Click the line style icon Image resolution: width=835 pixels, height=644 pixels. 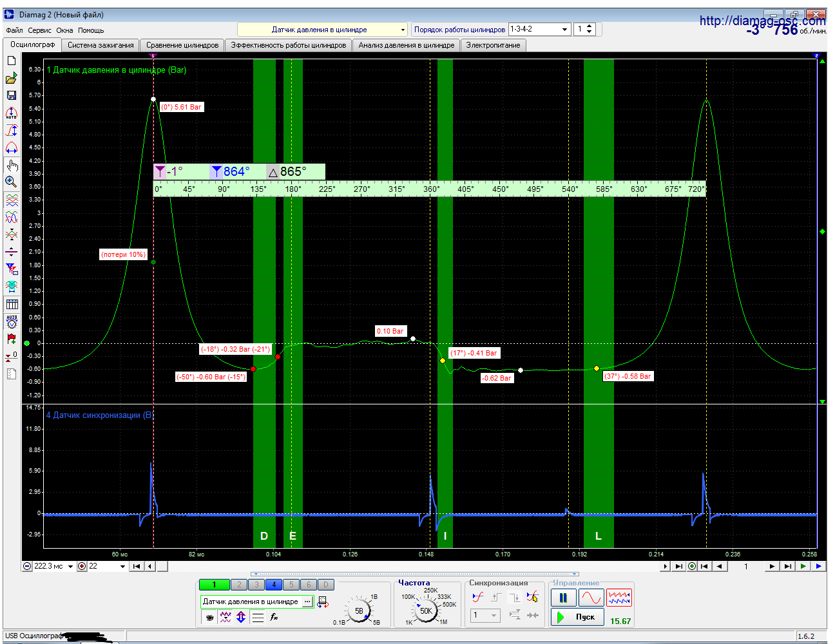point(258,618)
